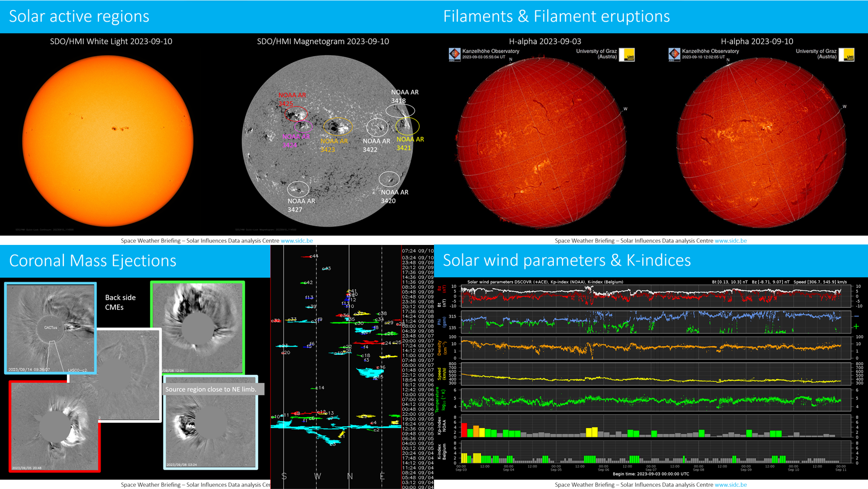Screen dimensions: 868x489
Task: Click the orange ellipse marking region 3423
Action: (338, 126)
